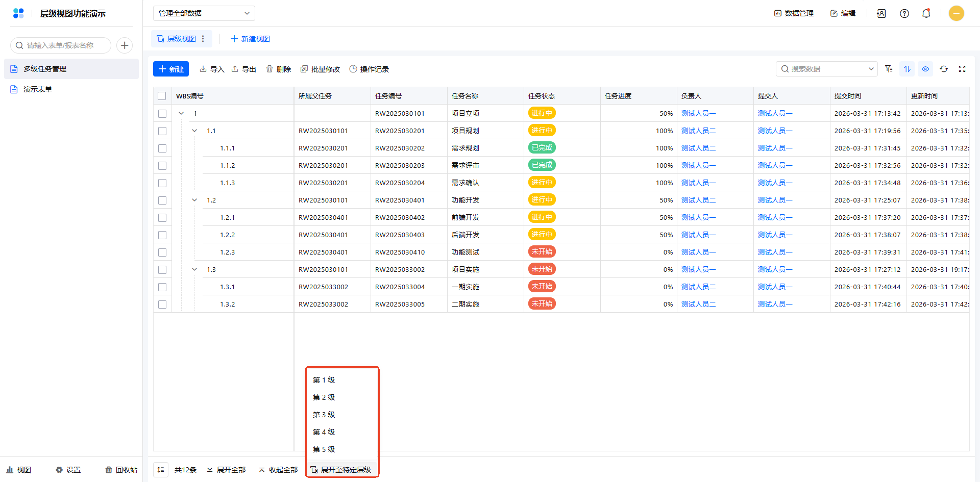
Task: Click 收起全部 in the footer
Action: click(278, 470)
